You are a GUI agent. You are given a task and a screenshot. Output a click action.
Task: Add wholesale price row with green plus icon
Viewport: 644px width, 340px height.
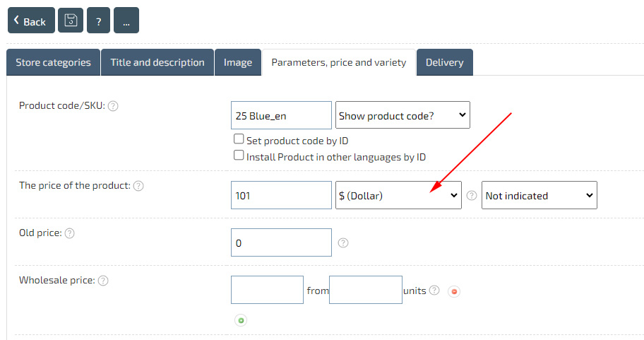click(241, 320)
